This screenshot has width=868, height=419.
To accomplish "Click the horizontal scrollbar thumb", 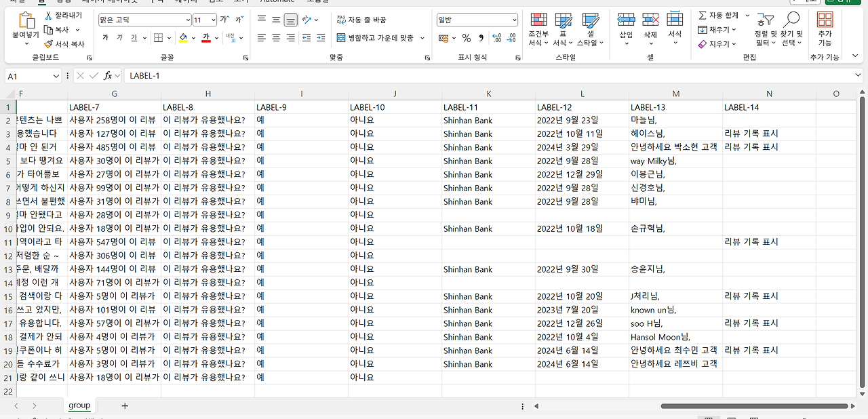I will point(754,406).
